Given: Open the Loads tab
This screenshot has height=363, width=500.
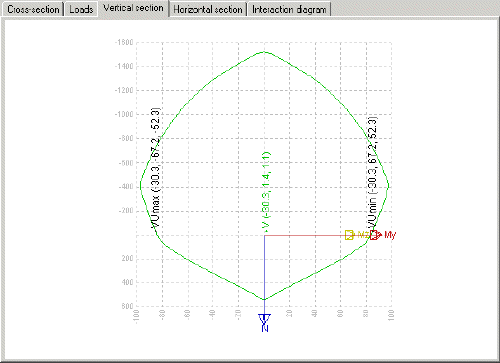Looking at the screenshot, I should (81, 9).
